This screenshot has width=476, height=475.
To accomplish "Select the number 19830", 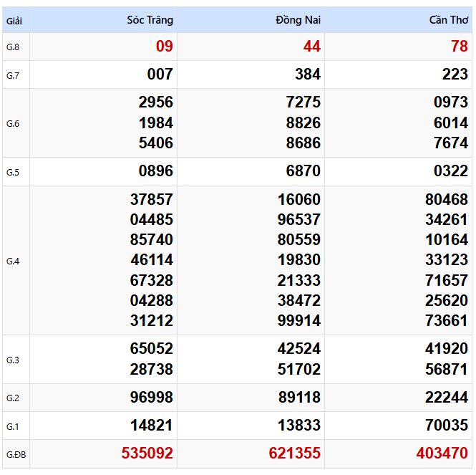I will [299, 260].
